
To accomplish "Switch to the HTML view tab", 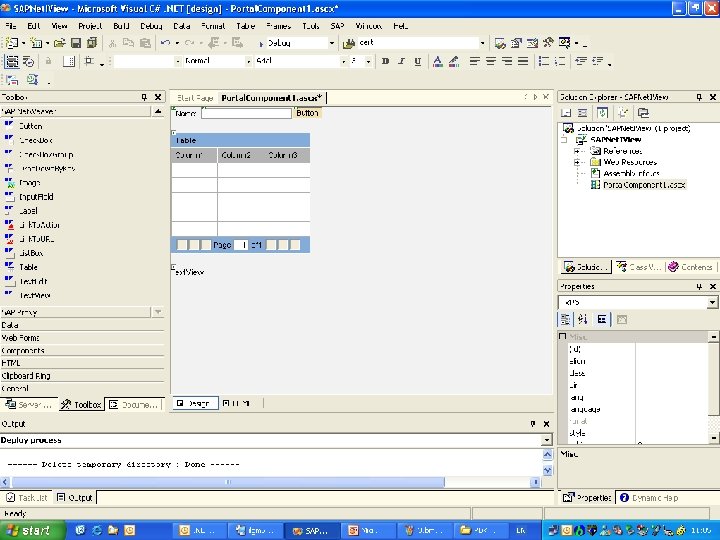I will pyautogui.click(x=236, y=404).
